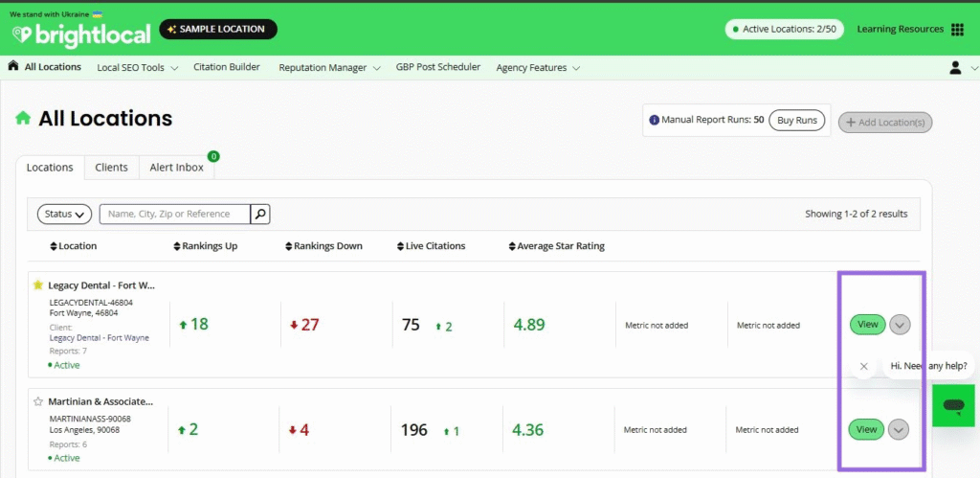Click the Legacy Dental - Fort W... title

point(101,285)
